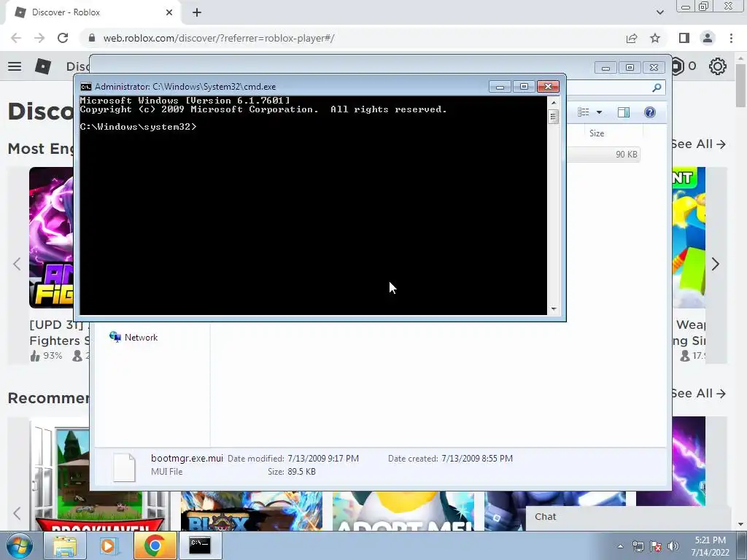Click Date modified value 7/13/2009 9:17 PM
Image resolution: width=747 pixels, height=560 pixels.
(x=323, y=459)
